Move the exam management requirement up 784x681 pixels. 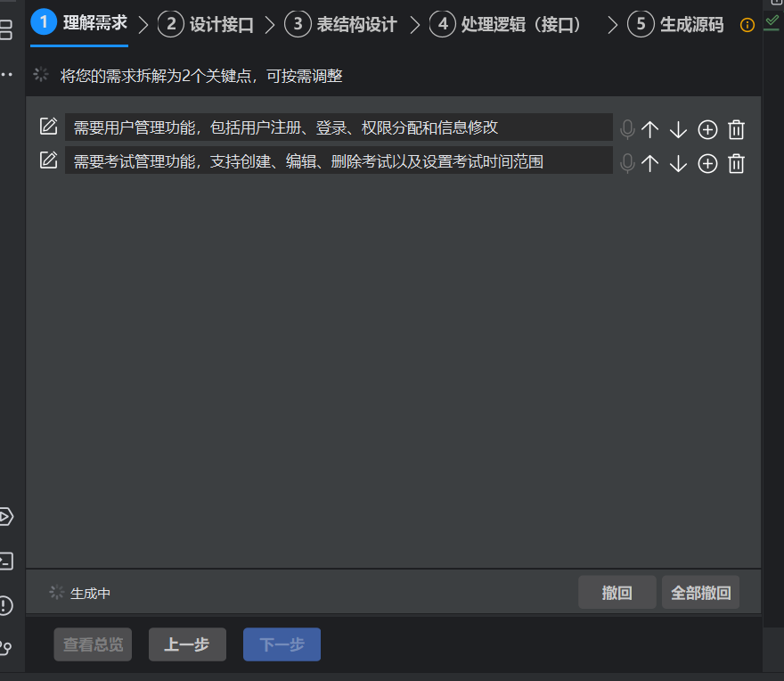[x=650, y=163]
